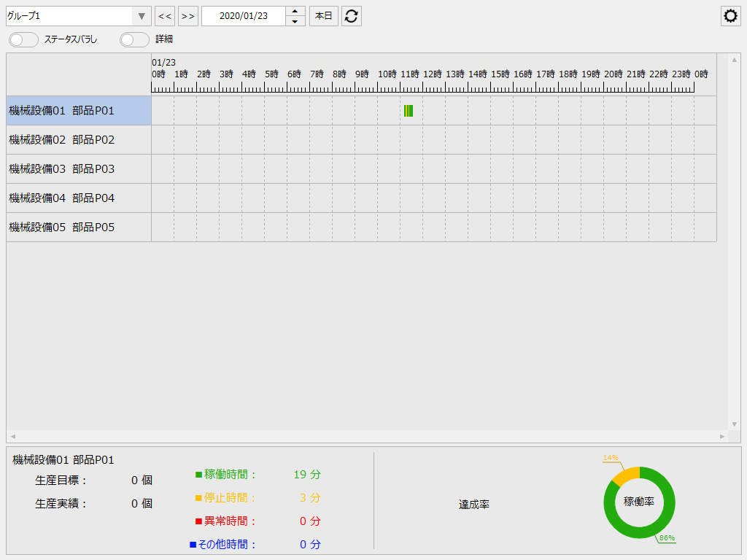The image size is (747, 560).
Task: Select the 機械設備05 部品P05 row
Action: point(73,227)
